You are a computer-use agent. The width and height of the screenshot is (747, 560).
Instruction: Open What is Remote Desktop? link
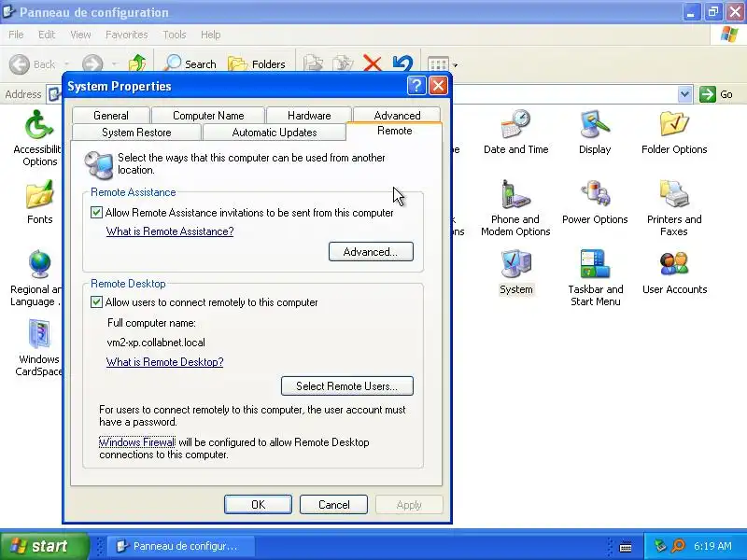[x=165, y=362]
